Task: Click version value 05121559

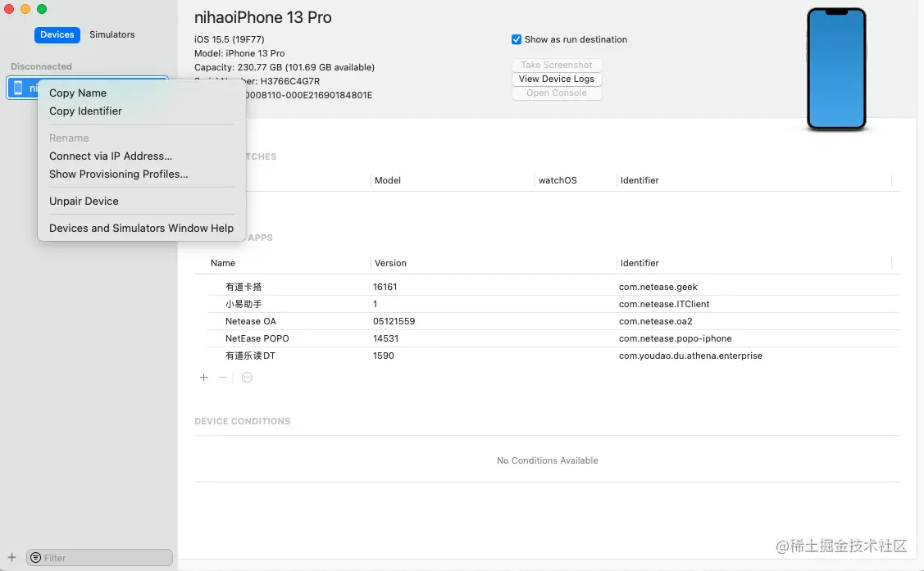Action: click(394, 321)
